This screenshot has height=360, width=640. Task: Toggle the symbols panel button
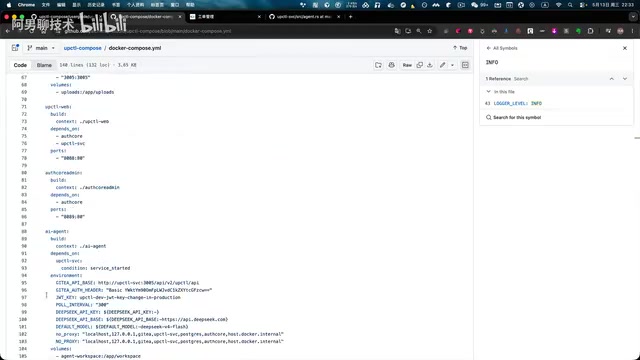pyautogui.click(x=465, y=65)
